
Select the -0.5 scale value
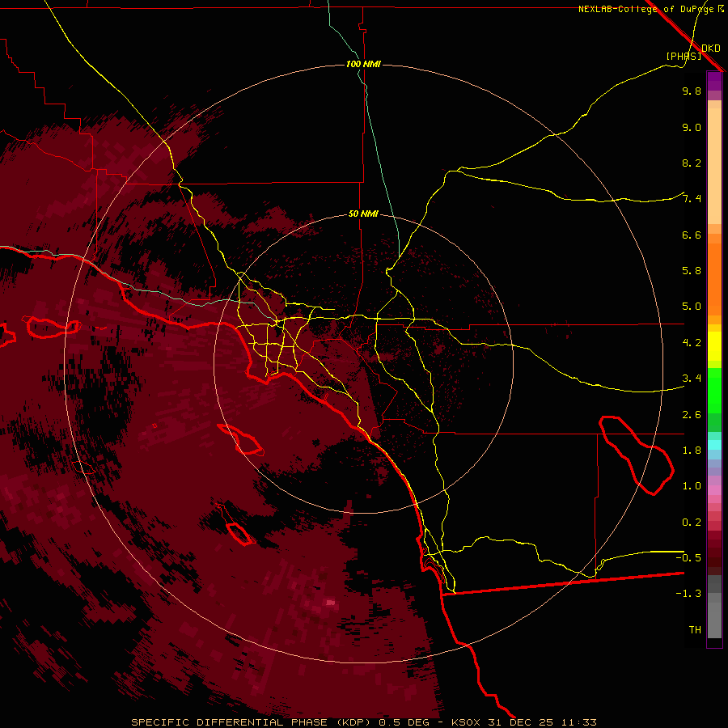tap(688, 557)
